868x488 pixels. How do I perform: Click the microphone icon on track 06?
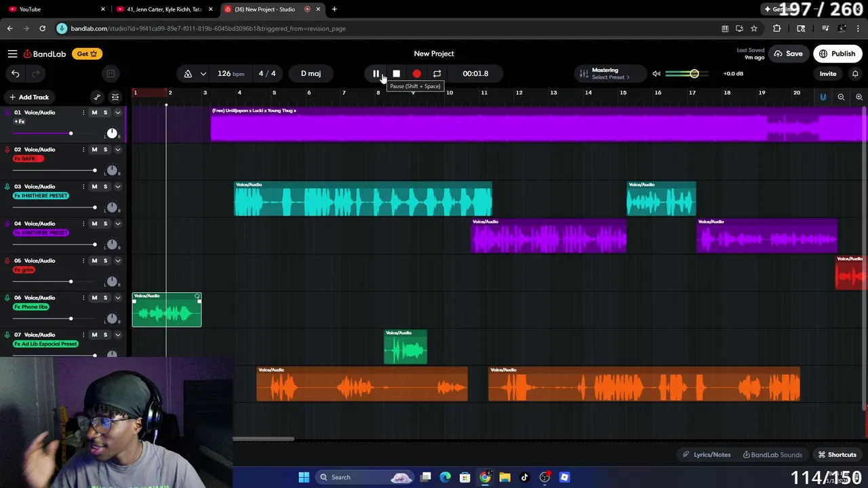[x=7, y=298]
